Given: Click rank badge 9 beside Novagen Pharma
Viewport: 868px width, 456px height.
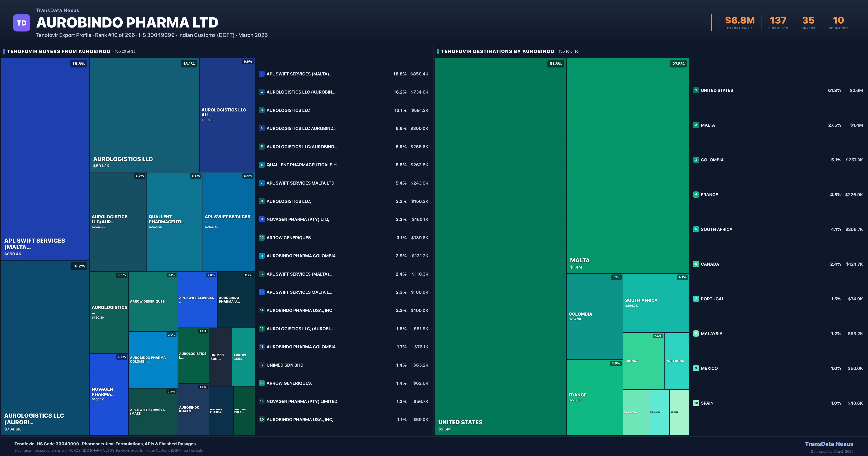Looking at the screenshot, I should pos(261,219).
